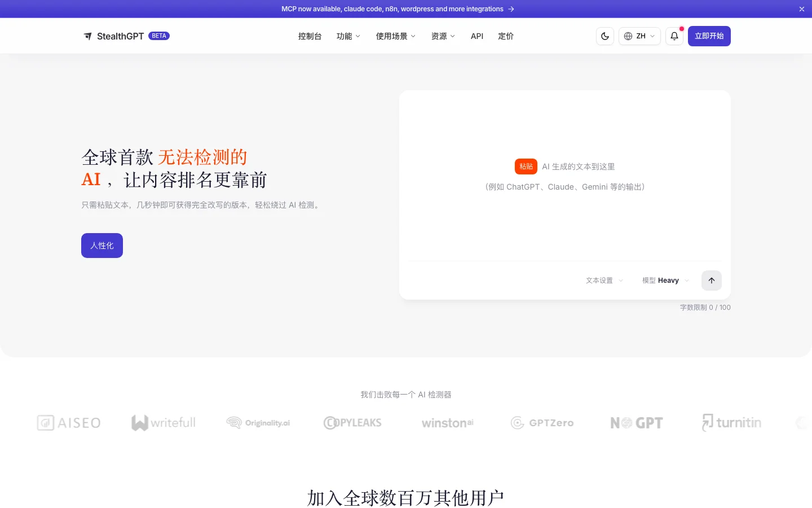This screenshot has width=812, height=508.
Task: Click the GPTZero logo
Action: tap(542, 423)
